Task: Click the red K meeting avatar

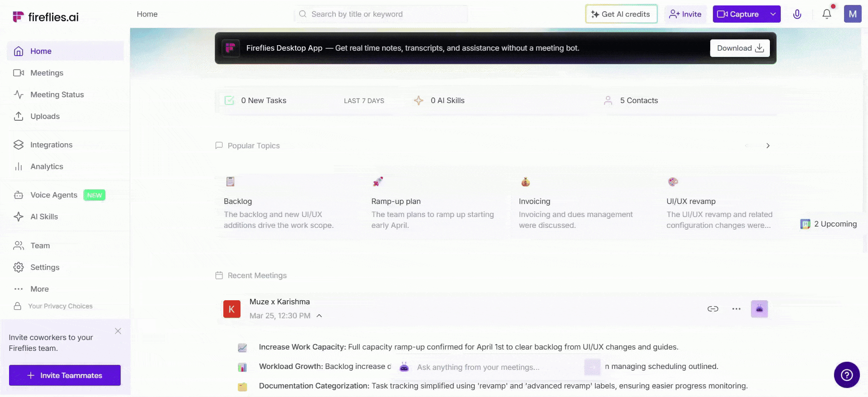Action: (232, 309)
